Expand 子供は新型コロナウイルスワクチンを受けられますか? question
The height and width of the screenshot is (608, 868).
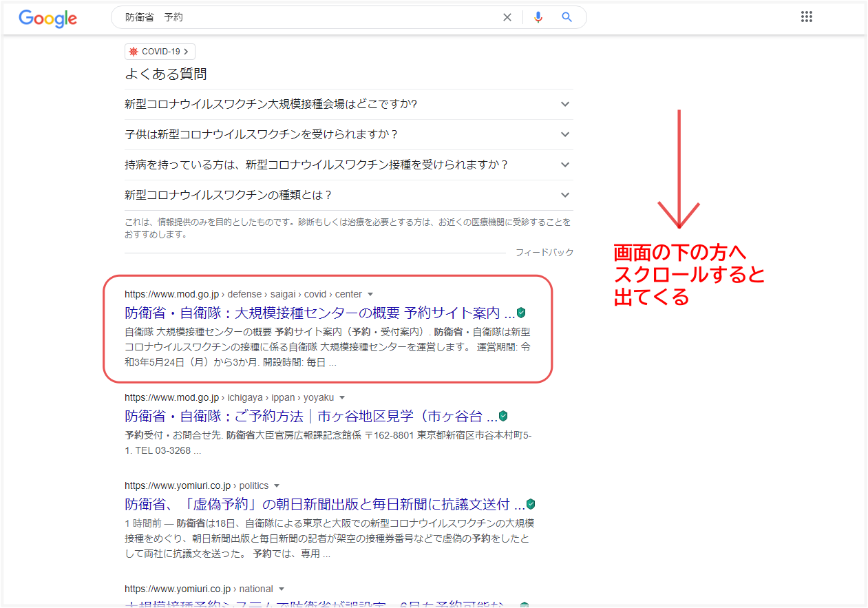(x=348, y=134)
